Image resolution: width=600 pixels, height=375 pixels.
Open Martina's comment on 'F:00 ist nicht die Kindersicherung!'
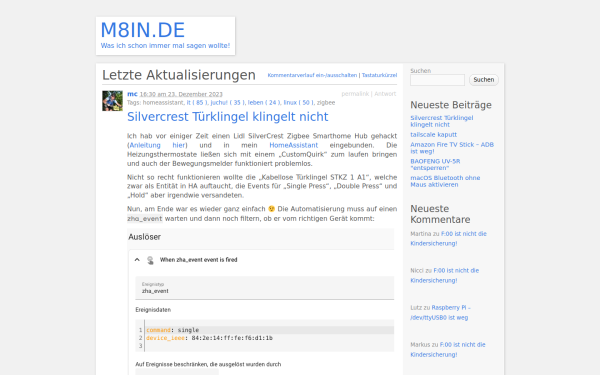(x=448, y=238)
